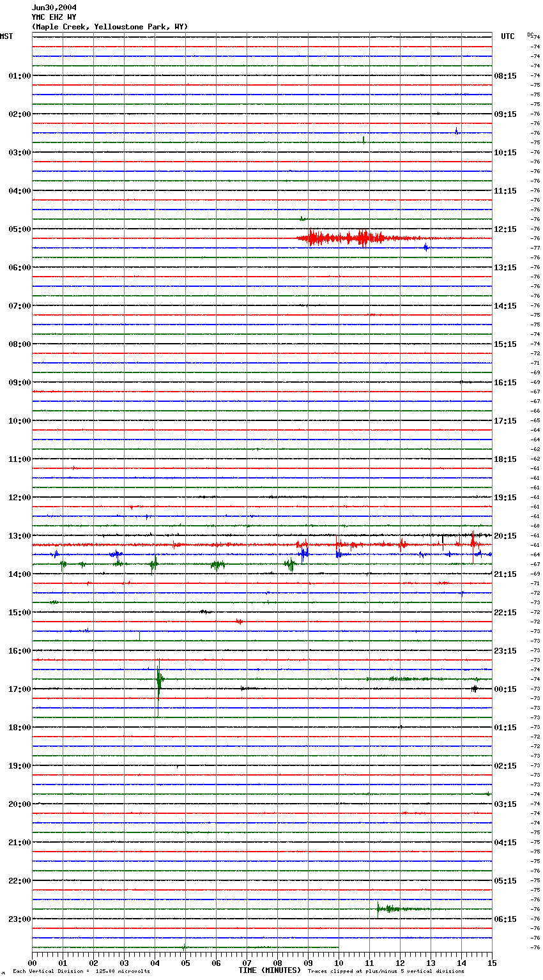The height and width of the screenshot is (980, 543).
Task: Click the '13:00' MST time label
Action: [20, 536]
